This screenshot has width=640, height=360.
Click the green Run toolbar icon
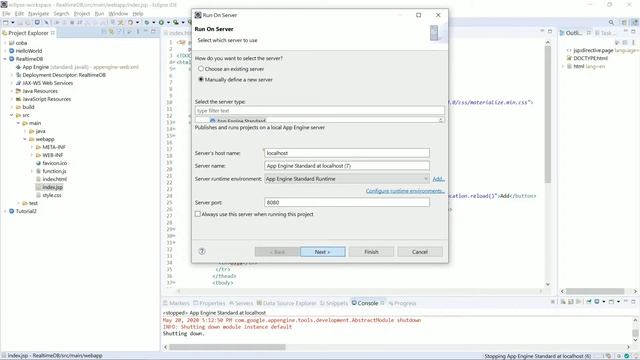click(x=161, y=22)
